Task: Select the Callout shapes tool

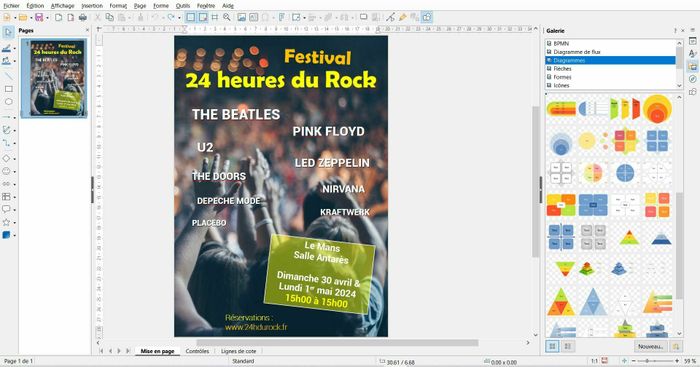Action: coord(6,209)
